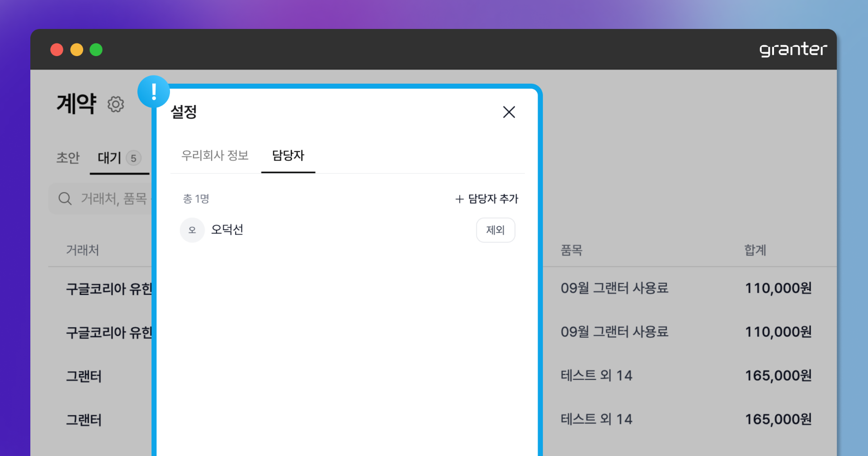Minimize the window with the yellow button

[76, 49]
